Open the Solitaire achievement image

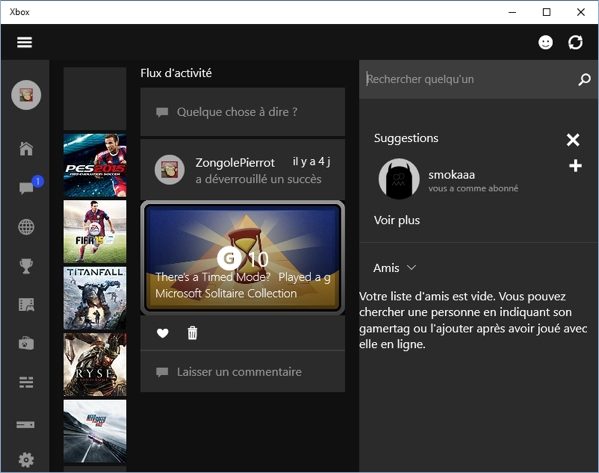pyautogui.click(x=243, y=258)
